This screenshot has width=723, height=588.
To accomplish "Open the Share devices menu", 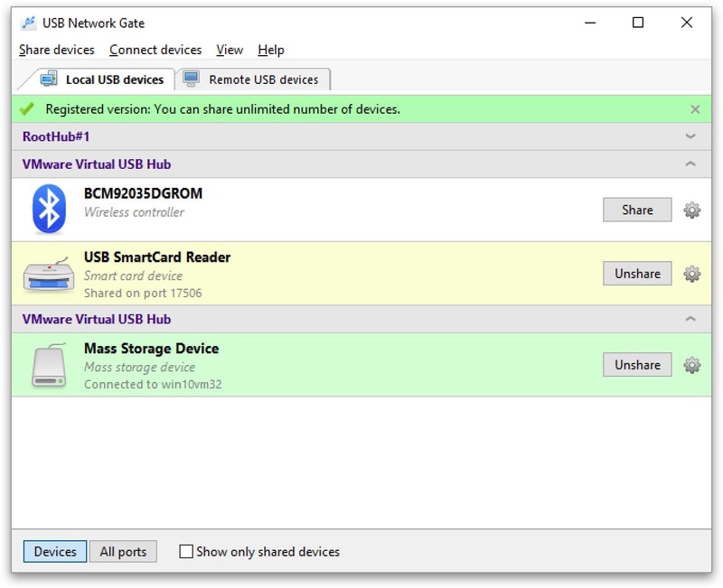I will [x=57, y=50].
